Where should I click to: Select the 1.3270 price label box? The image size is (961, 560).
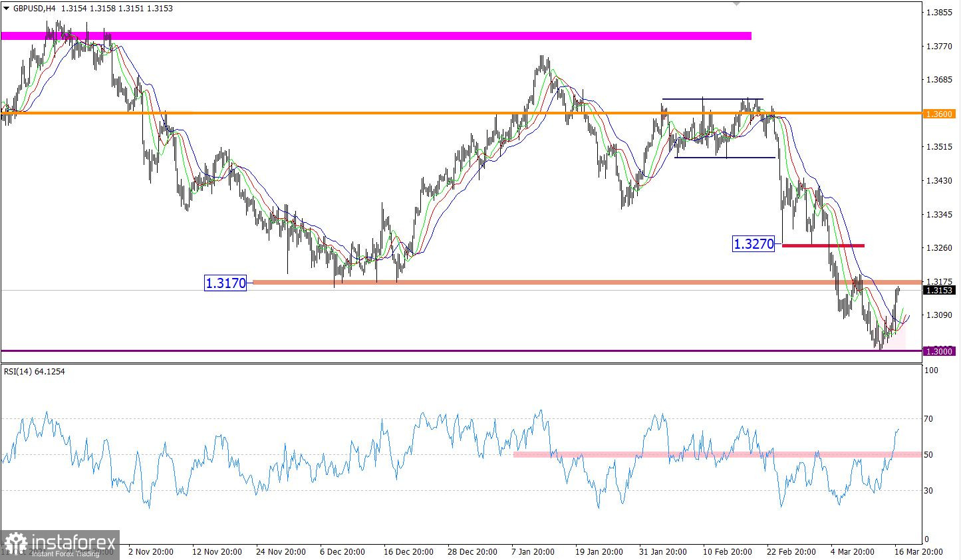tap(754, 244)
